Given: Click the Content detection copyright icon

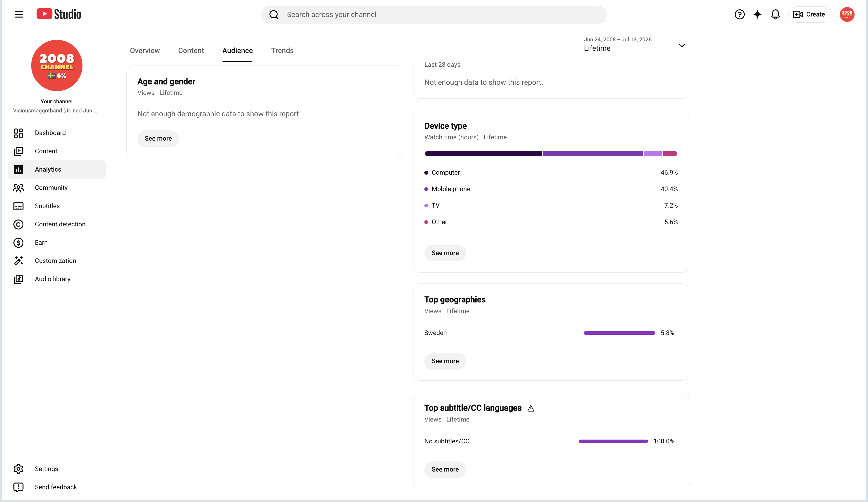Looking at the screenshot, I should pyautogui.click(x=18, y=224).
